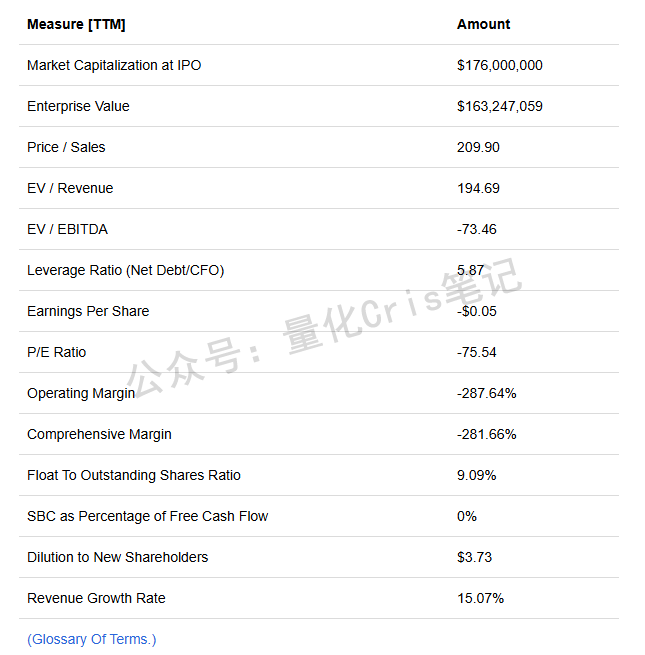Viewport: 645px width, 655px height.
Task: Click the SBC as Percentage of Free Cash Flow label
Action: click(147, 516)
